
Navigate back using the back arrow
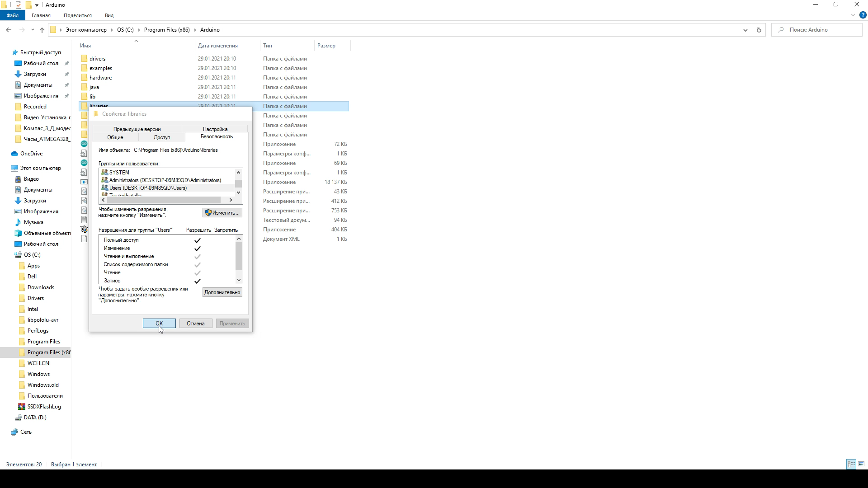point(9,30)
